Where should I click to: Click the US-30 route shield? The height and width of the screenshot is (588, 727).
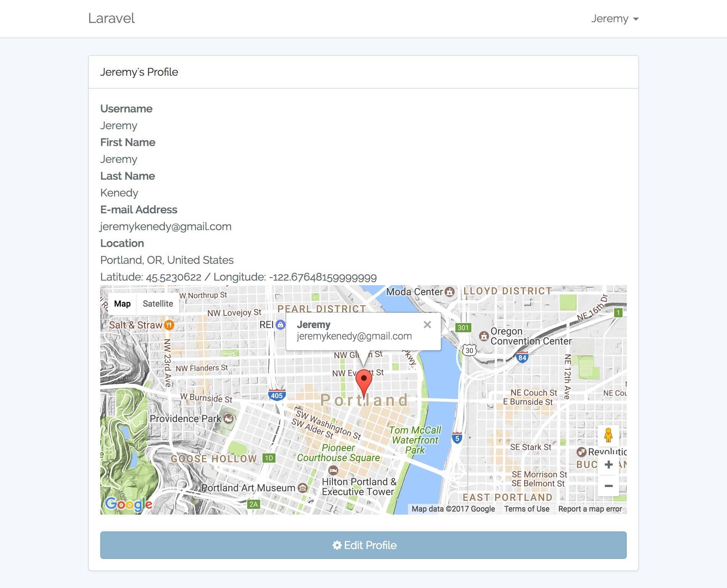point(469,350)
